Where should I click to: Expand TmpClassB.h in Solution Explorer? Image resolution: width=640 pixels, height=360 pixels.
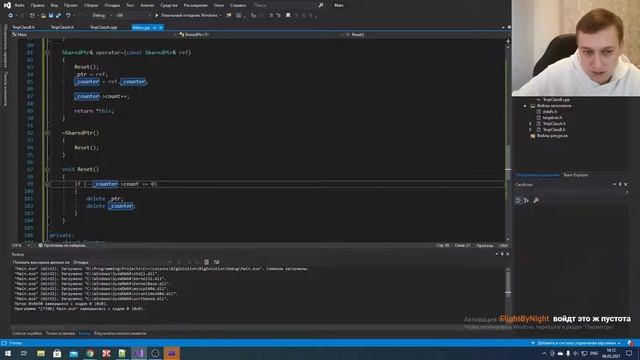[x=531, y=130]
